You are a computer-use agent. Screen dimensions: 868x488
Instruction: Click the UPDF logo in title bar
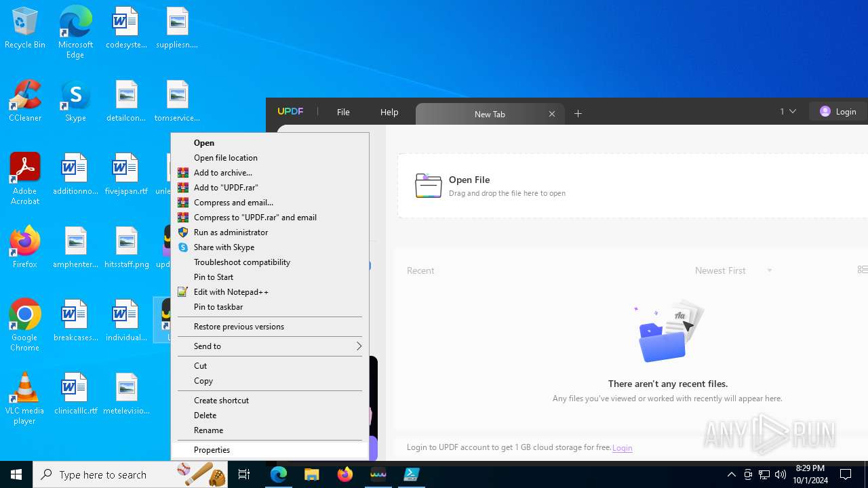[290, 112]
